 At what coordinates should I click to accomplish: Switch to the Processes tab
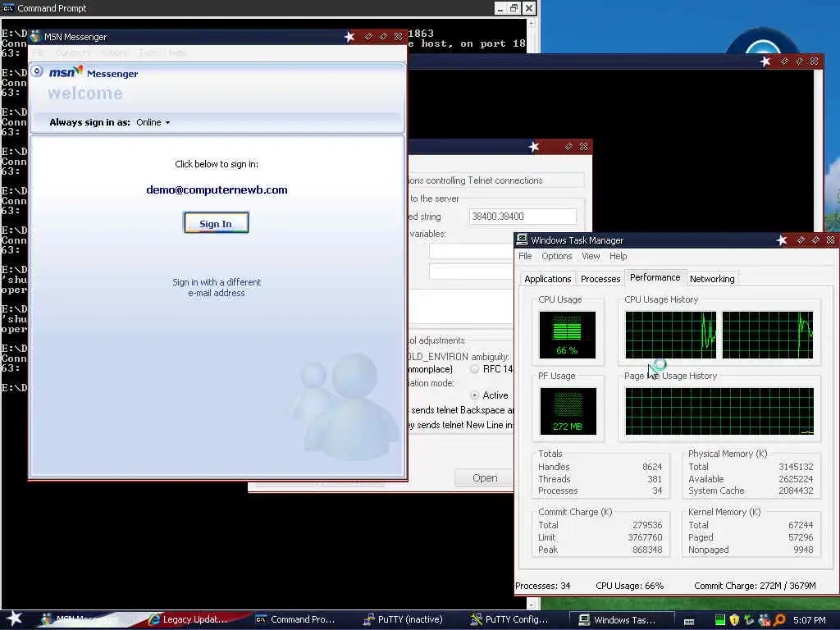click(x=600, y=279)
